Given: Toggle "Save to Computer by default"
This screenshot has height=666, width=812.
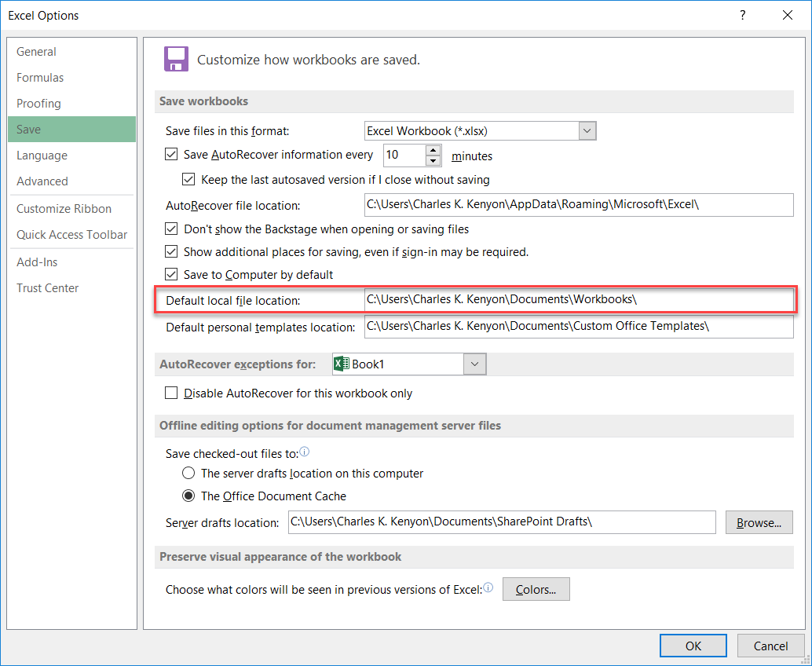Looking at the screenshot, I should pyautogui.click(x=171, y=274).
